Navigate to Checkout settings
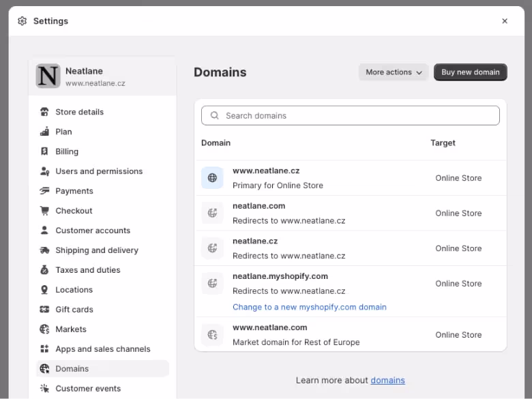This screenshot has height=399, width=532. [102, 211]
